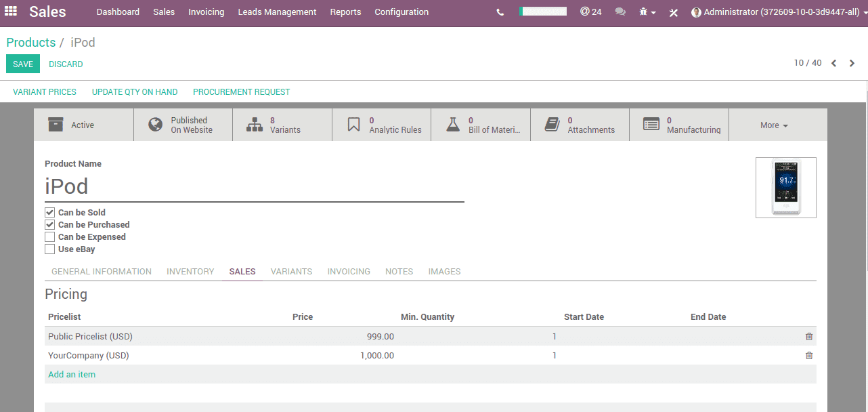
Task: Click the iPod product image thumbnail
Action: tap(786, 188)
